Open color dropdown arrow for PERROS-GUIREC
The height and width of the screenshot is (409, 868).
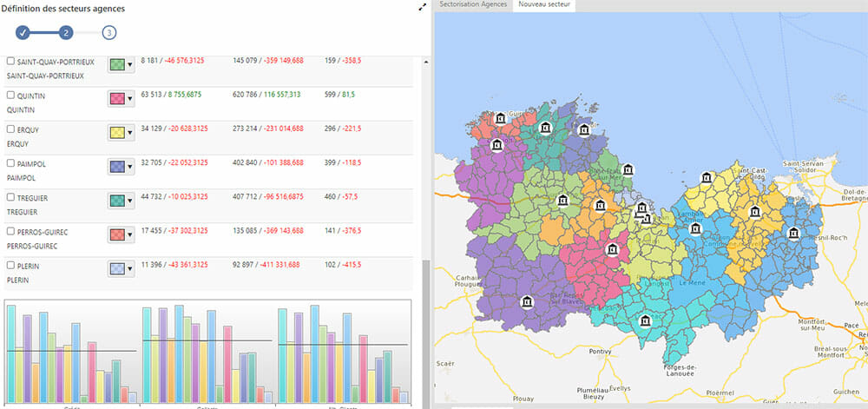[130, 235]
